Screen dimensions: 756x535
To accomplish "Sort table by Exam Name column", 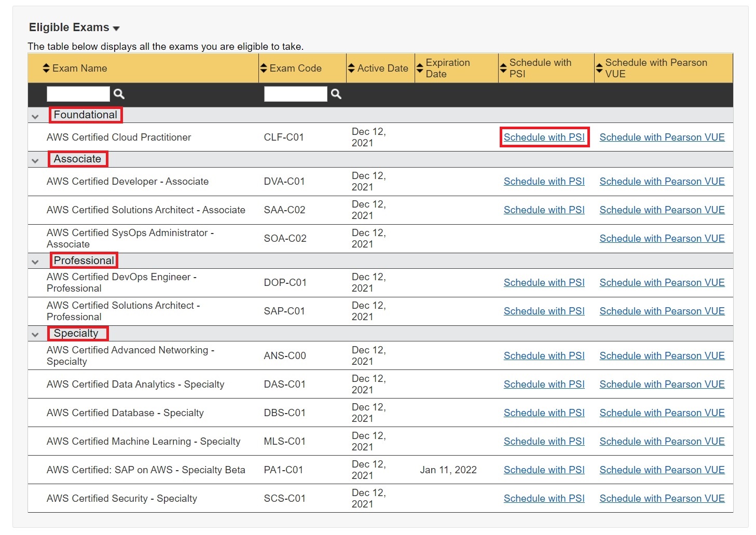I will click(x=46, y=68).
